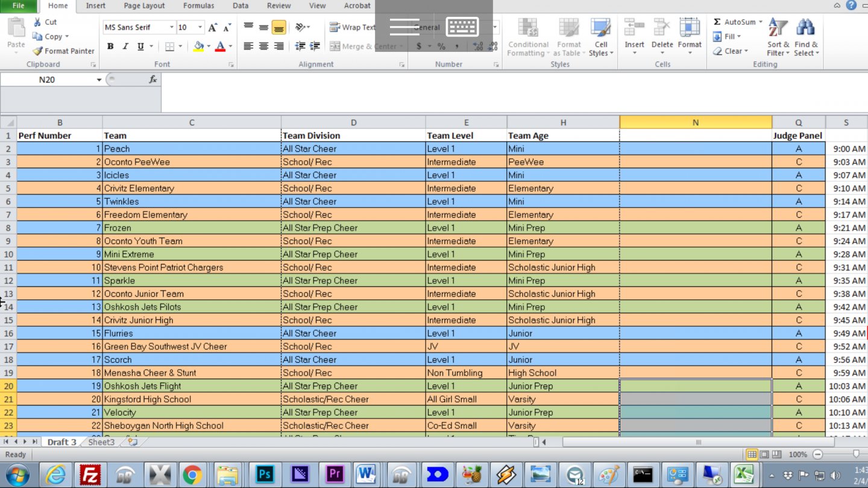
Task: Toggle Italic formatting
Action: coord(125,46)
